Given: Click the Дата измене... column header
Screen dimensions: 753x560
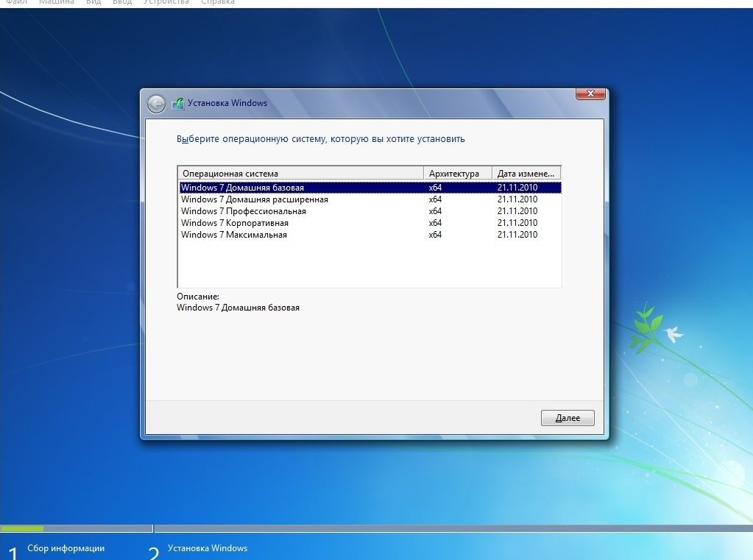Looking at the screenshot, I should pyautogui.click(x=526, y=174).
